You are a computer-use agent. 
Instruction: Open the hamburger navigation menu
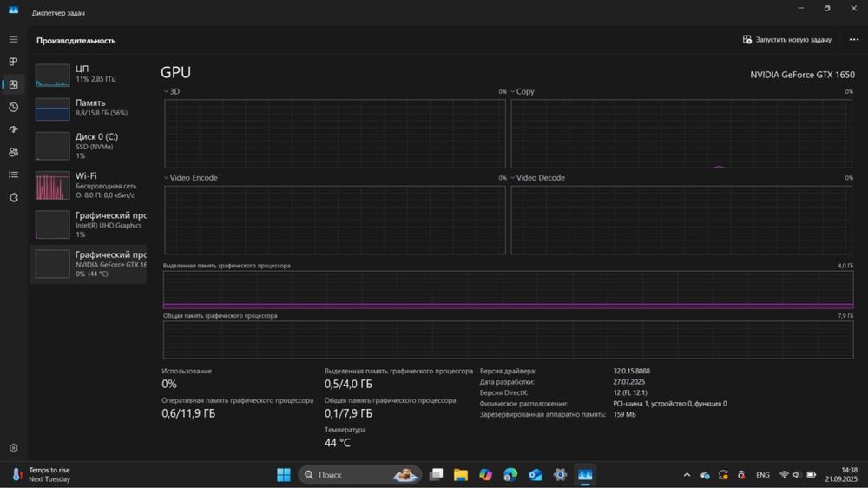[x=13, y=39]
